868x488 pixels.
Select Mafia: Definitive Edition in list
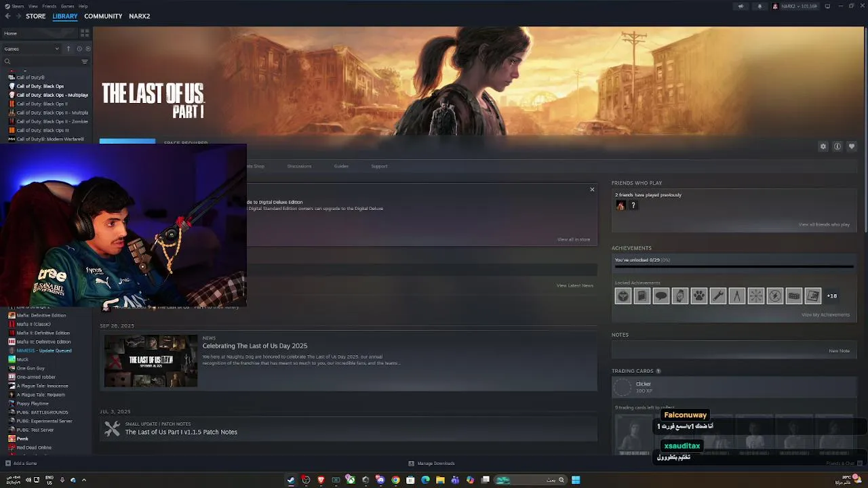point(41,315)
